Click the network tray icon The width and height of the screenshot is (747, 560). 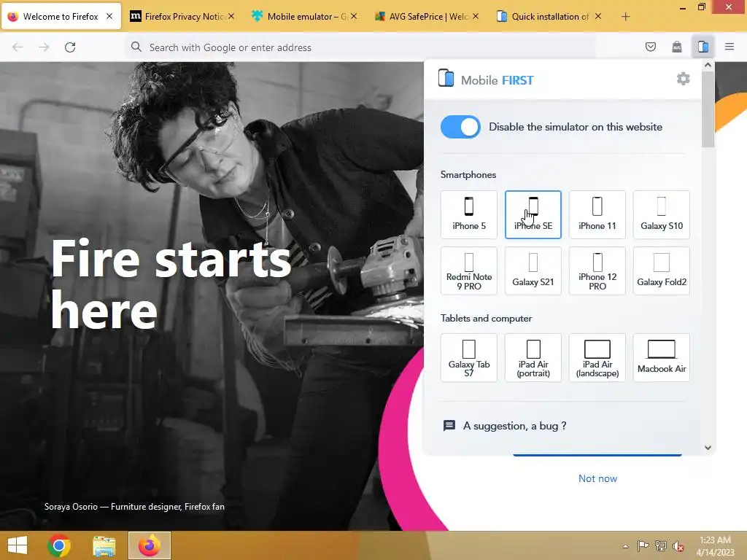coord(660,545)
